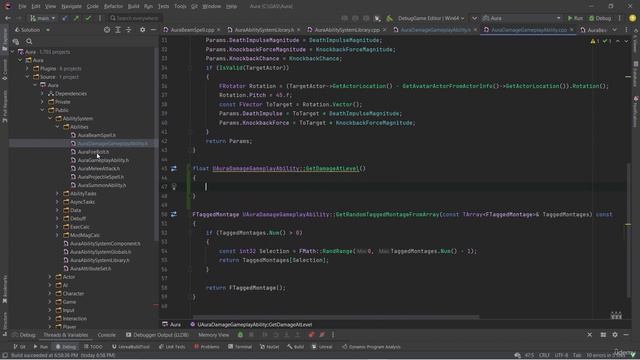Open the Problems tool window

click(x=207, y=347)
